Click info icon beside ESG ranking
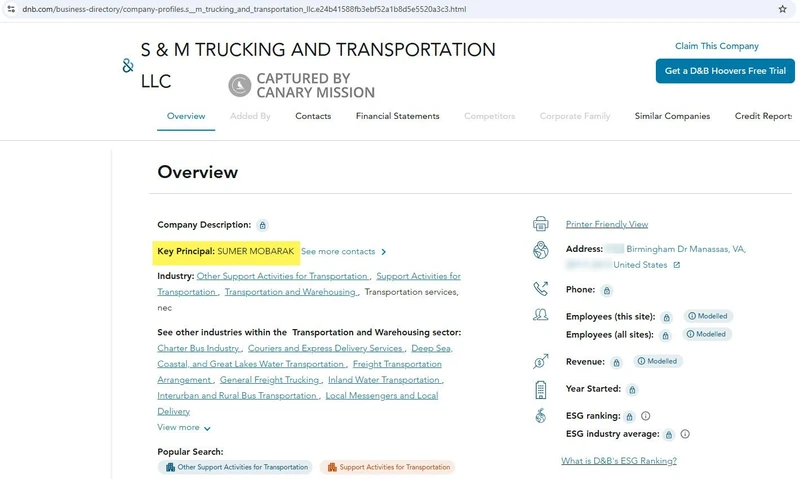The image size is (800, 479). (x=645, y=416)
